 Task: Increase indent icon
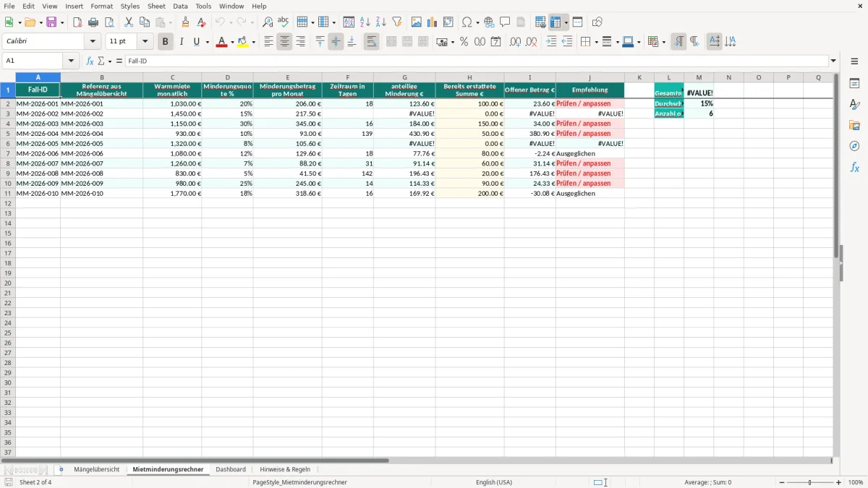click(x=551, y=42)
